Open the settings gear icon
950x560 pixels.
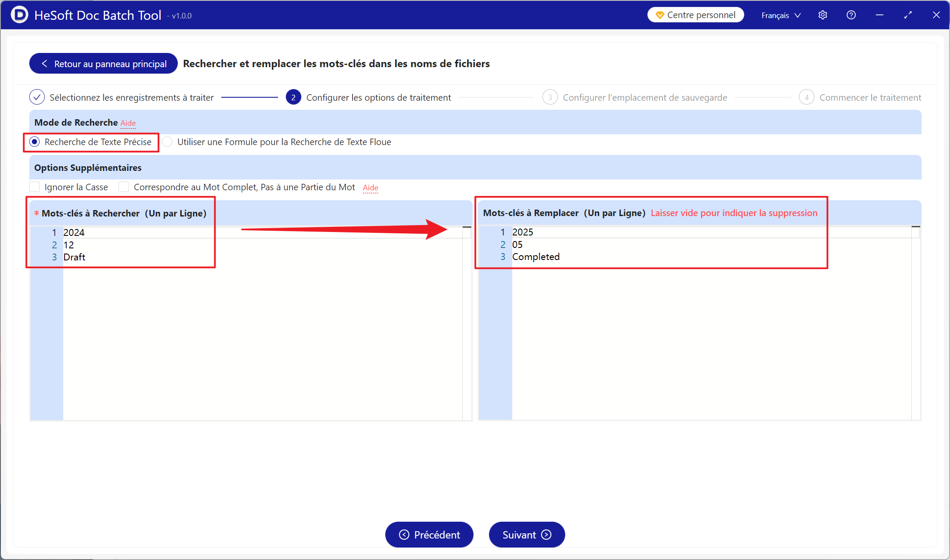pos(823,15)
